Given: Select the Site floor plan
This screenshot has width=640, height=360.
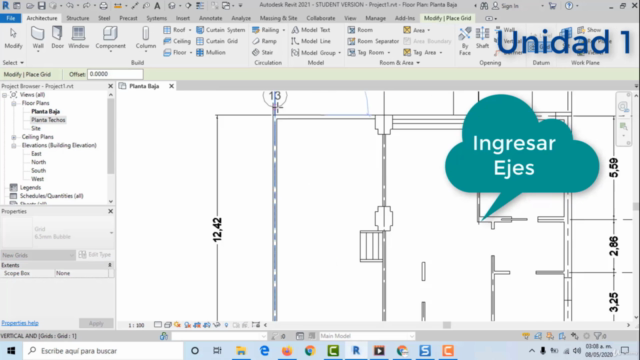Looking at the screenshot, I should (x=36, y=128).
